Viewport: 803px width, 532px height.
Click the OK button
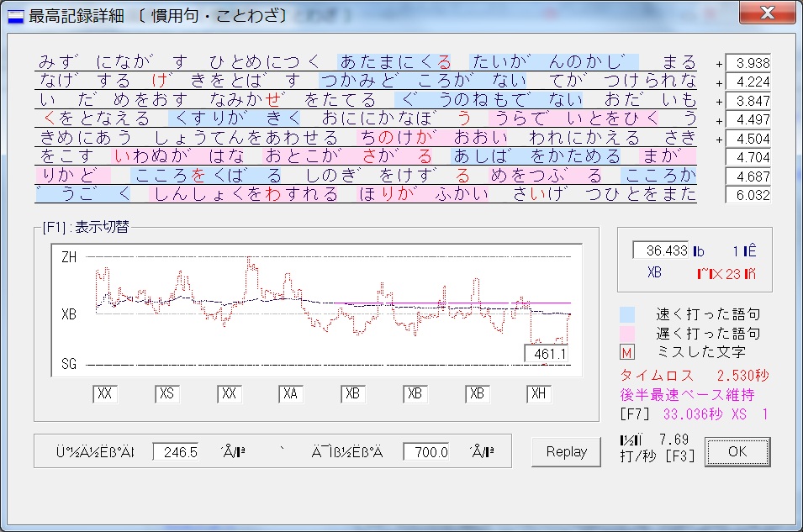tap(737, 452)
